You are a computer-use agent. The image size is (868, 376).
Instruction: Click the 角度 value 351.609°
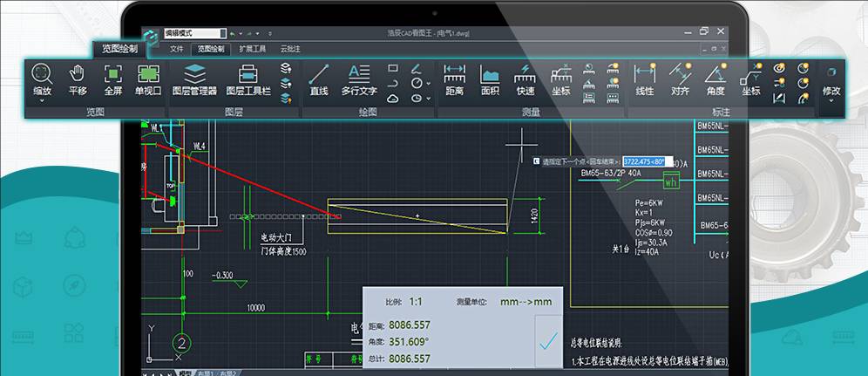(409, 342)
